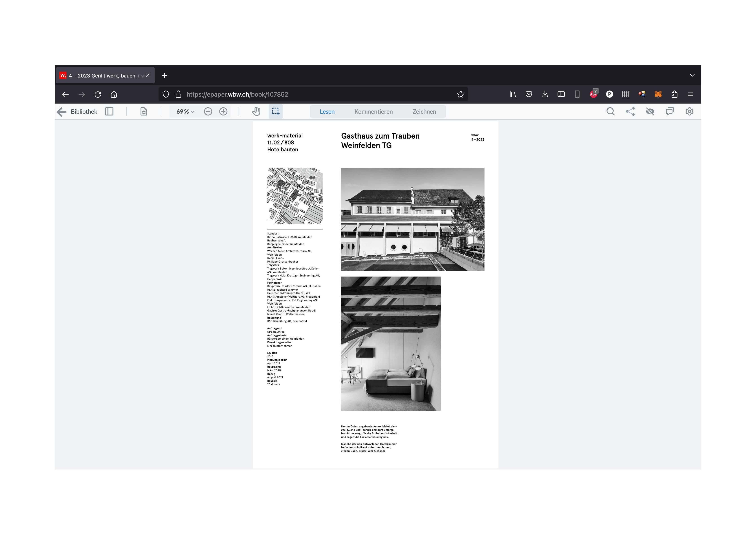Toggle annotation visibility eye icon

point(650,112)
